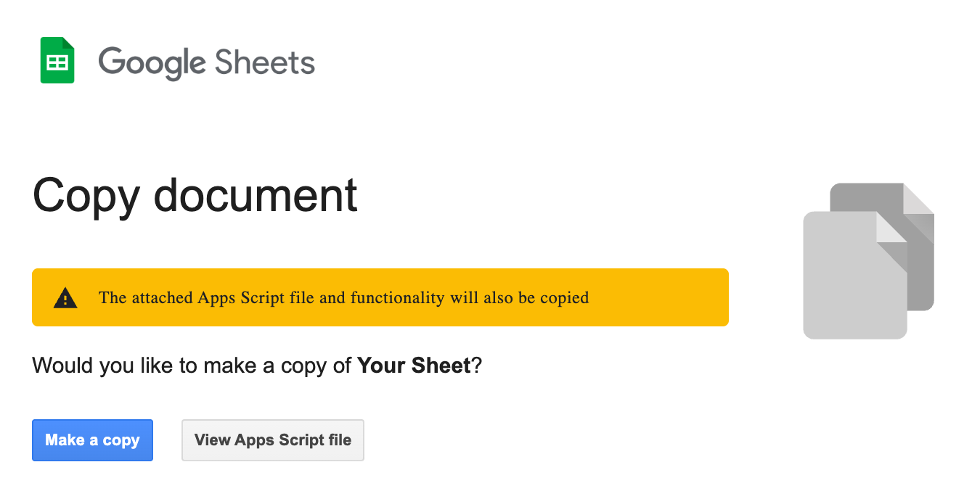
Task: Select the bold "Your Sheet" document name
Action: 414,366
